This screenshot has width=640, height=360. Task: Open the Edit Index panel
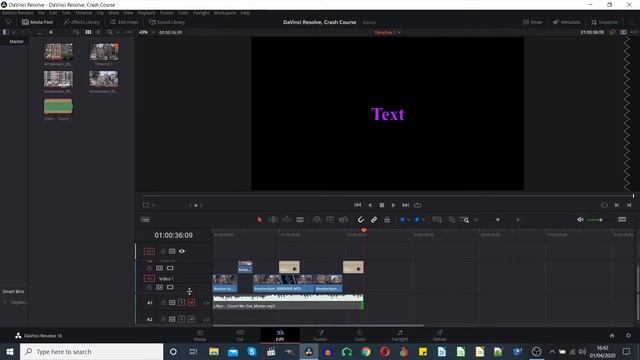coord(124,22)
